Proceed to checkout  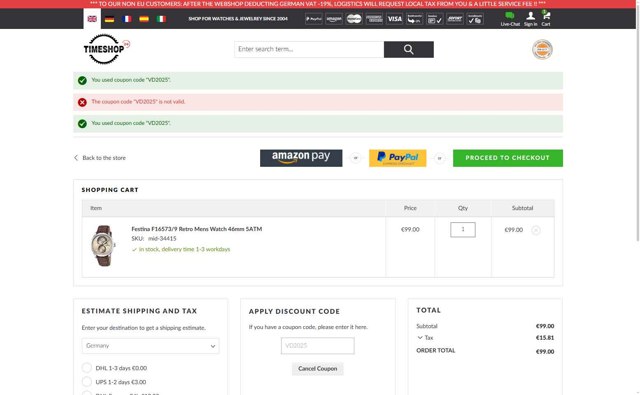(508, 158)
